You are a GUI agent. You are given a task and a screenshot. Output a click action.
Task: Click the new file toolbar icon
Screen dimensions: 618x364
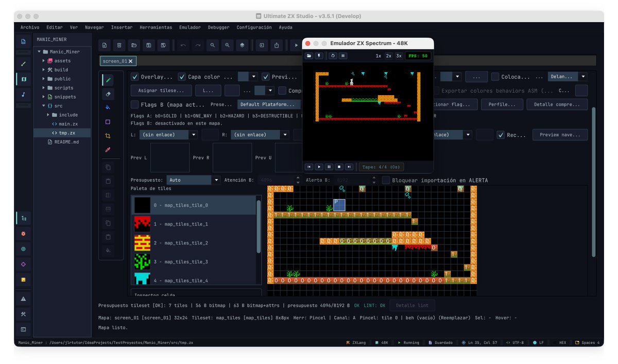click(105, 45)
